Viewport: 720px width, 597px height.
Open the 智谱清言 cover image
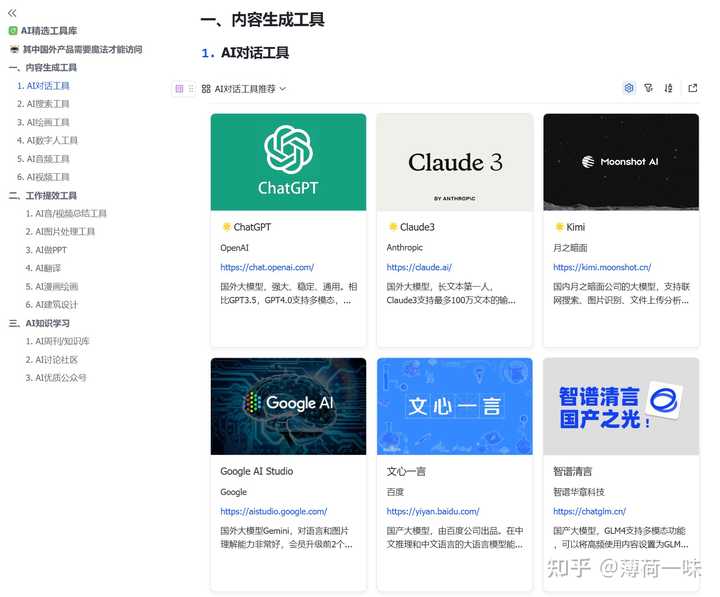pyautogui.click(x=621, y=406)
